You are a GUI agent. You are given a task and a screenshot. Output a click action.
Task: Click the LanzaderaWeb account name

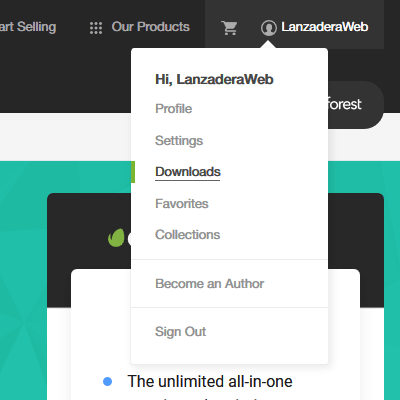pos(325,27)
